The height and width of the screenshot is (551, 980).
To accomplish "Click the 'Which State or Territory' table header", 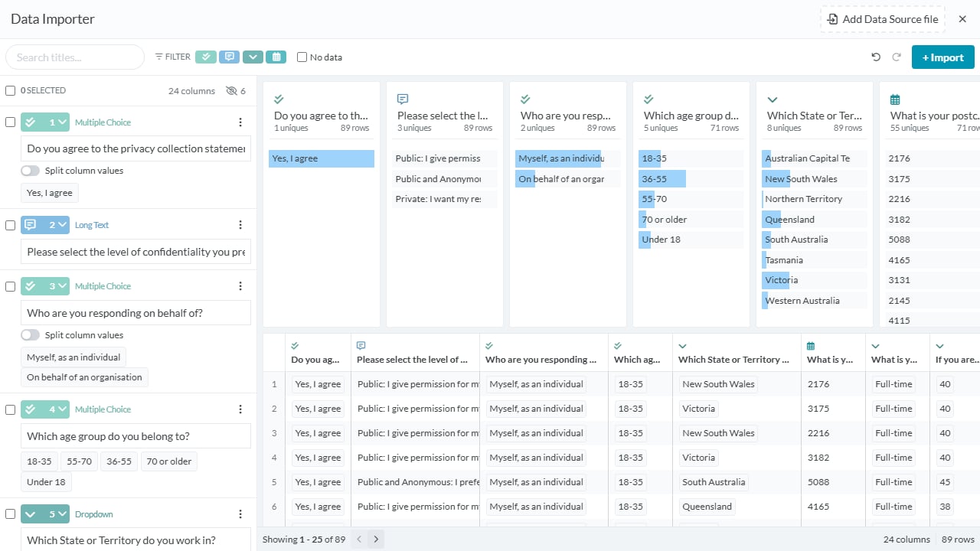I will click(737, 353).
